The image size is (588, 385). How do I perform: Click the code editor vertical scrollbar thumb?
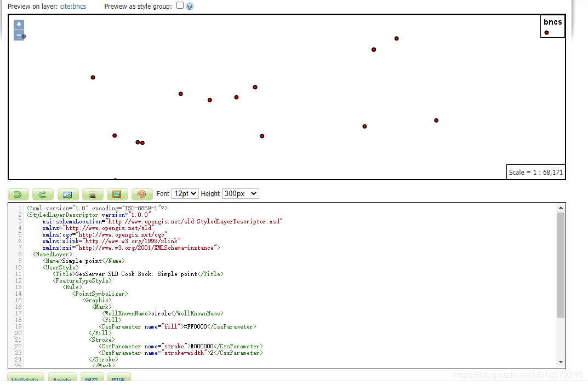point(561,265)
